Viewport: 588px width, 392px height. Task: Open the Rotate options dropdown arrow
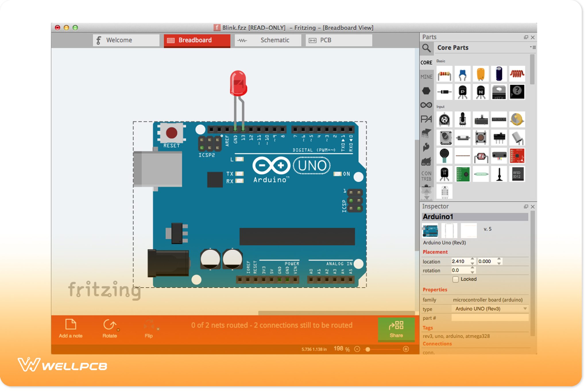coord(118,330)
